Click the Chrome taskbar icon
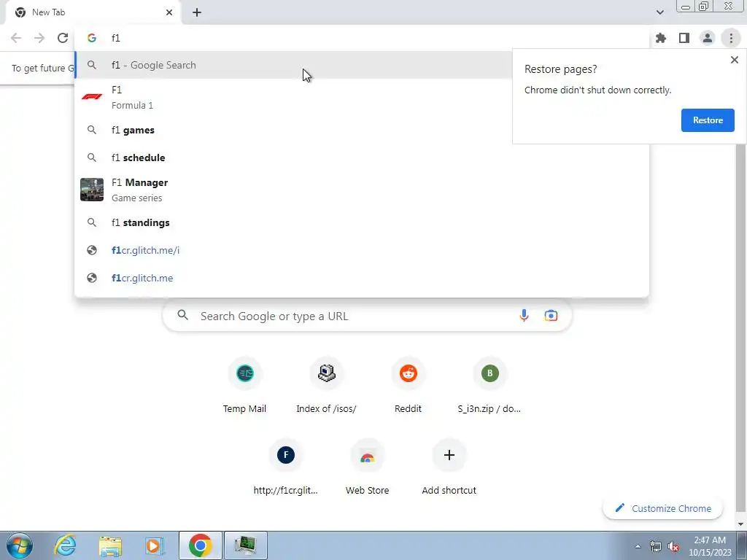 [200, 545]
